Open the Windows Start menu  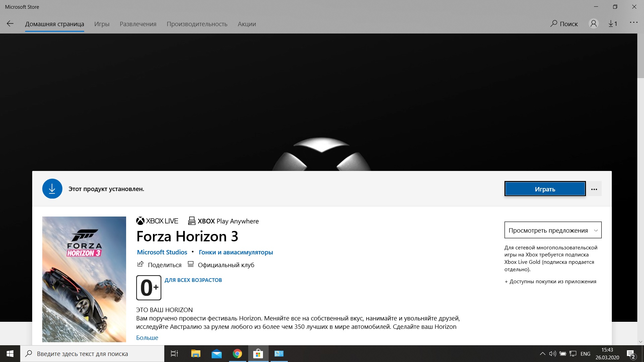tap(10, 354)
